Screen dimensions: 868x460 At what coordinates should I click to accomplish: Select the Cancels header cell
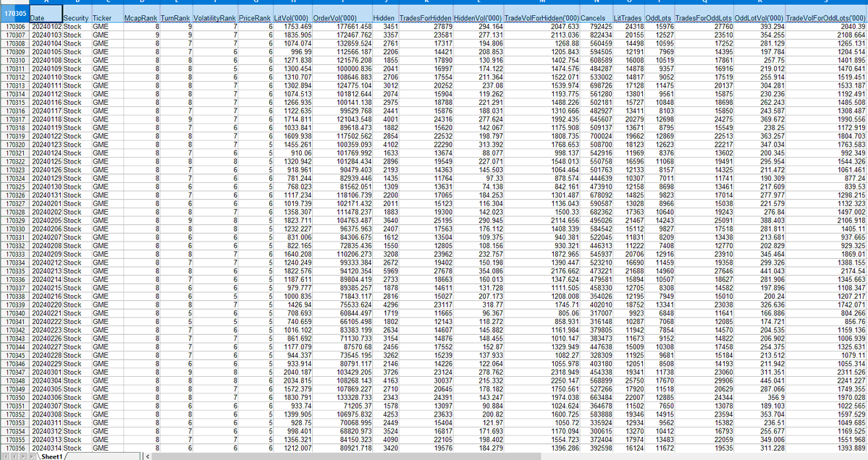click(592, 17)
